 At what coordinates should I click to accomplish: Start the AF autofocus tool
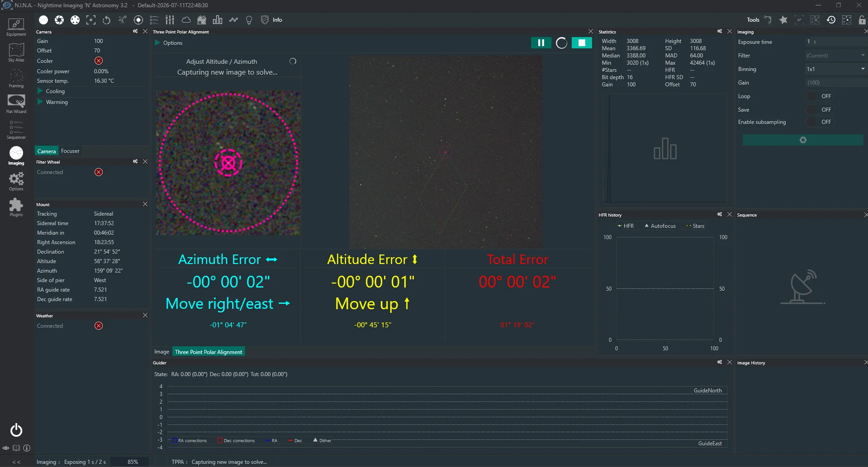[x=799, y=20]
